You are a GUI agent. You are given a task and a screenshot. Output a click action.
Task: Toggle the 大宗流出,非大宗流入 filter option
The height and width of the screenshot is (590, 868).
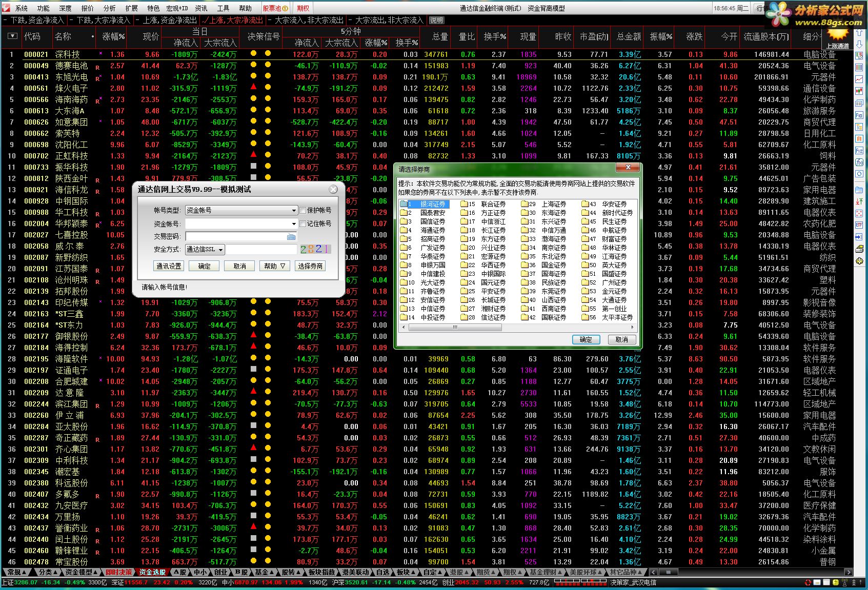tap(386, 21)
